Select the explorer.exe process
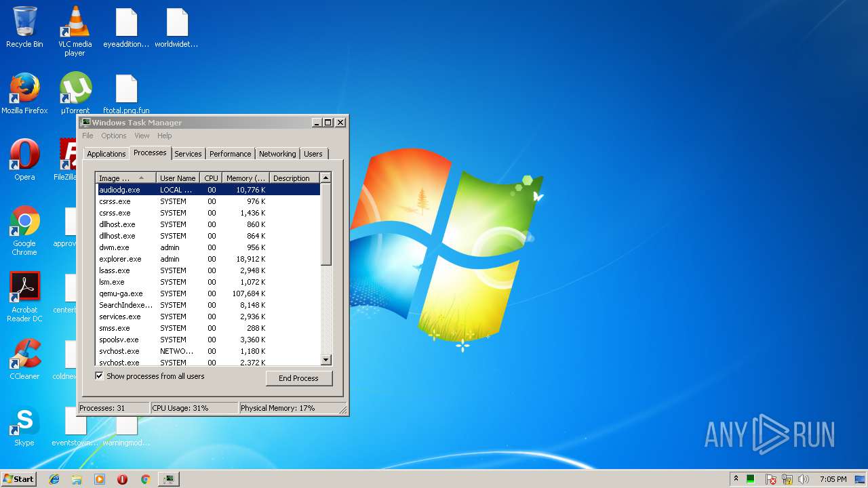This screenshot has width=868, height=488. pos(208,259)
